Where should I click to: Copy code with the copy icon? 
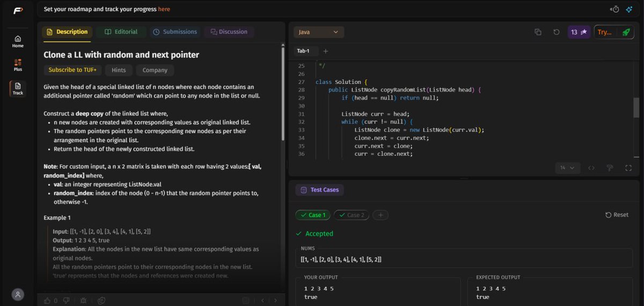(538, 32)
